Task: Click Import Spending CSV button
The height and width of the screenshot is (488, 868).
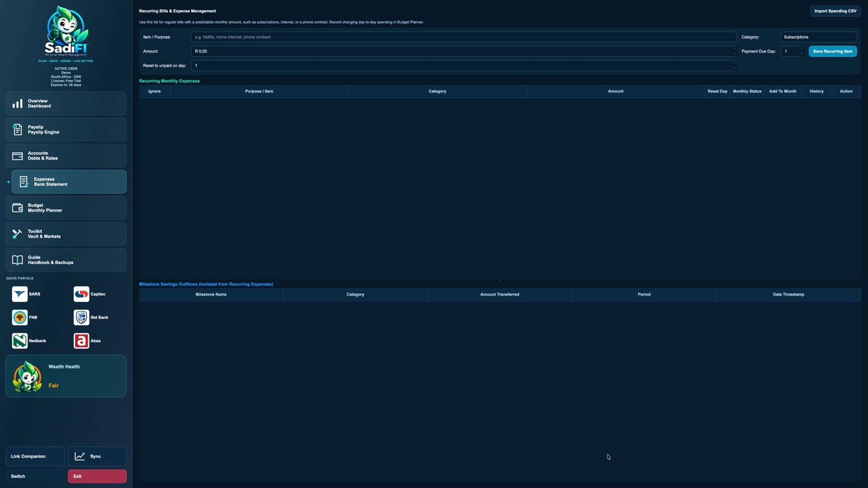Action: pyautogui.click(x=835, y=11)
